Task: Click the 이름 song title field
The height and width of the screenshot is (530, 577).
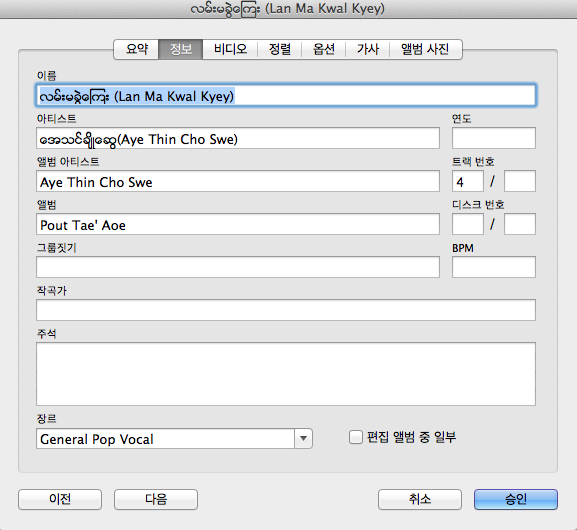Action: [286, 96]
